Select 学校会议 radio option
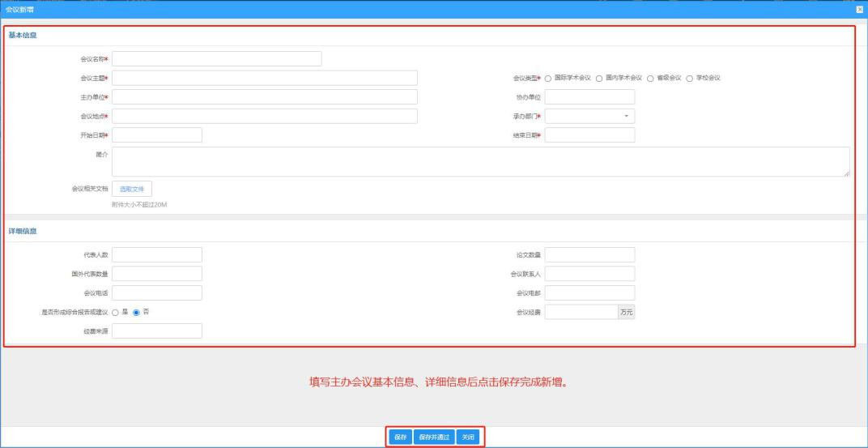The width and height of the screenshot is (868, 448). [x=689, y=79]
